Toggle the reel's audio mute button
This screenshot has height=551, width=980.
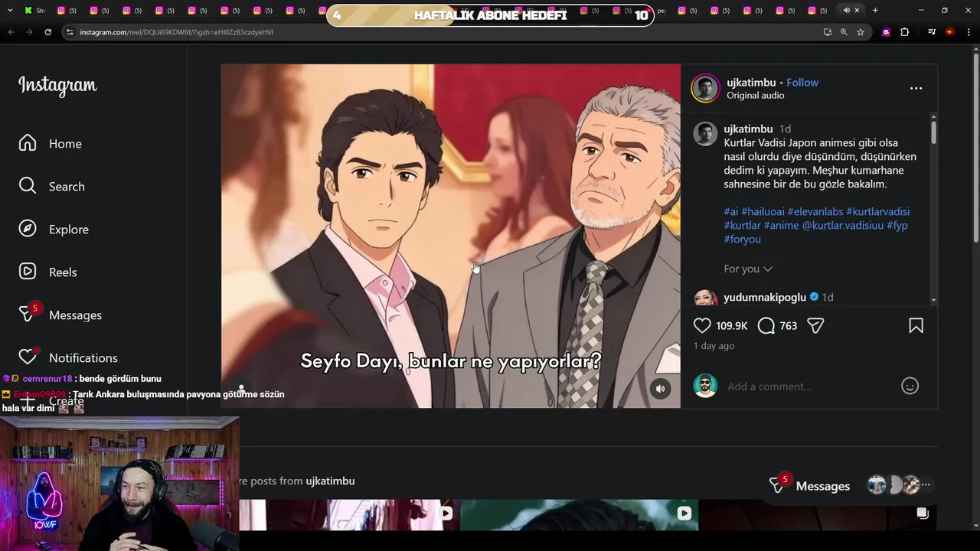pyautogui.click(x=660, y=389)
